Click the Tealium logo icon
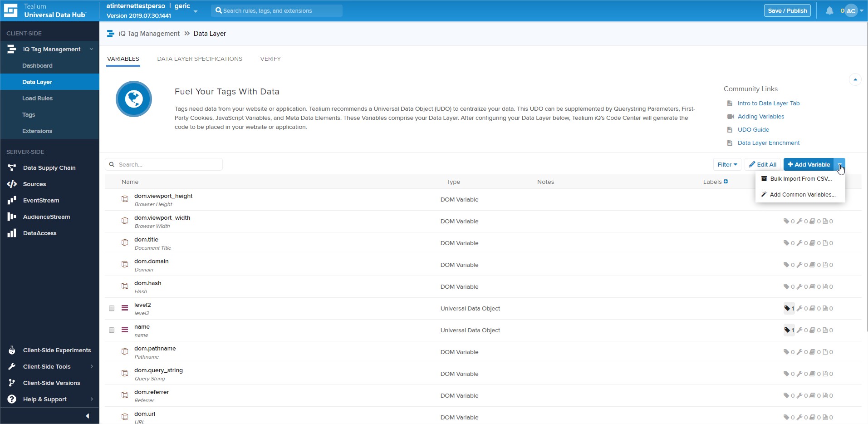Screen dimensions: 868x424 point(10,10)
